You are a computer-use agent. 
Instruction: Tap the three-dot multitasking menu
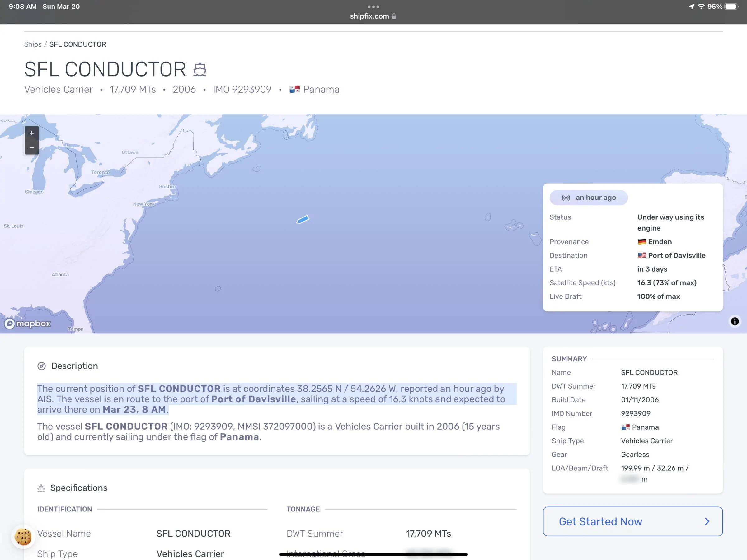pyautogui.click(x=373, y=7)
